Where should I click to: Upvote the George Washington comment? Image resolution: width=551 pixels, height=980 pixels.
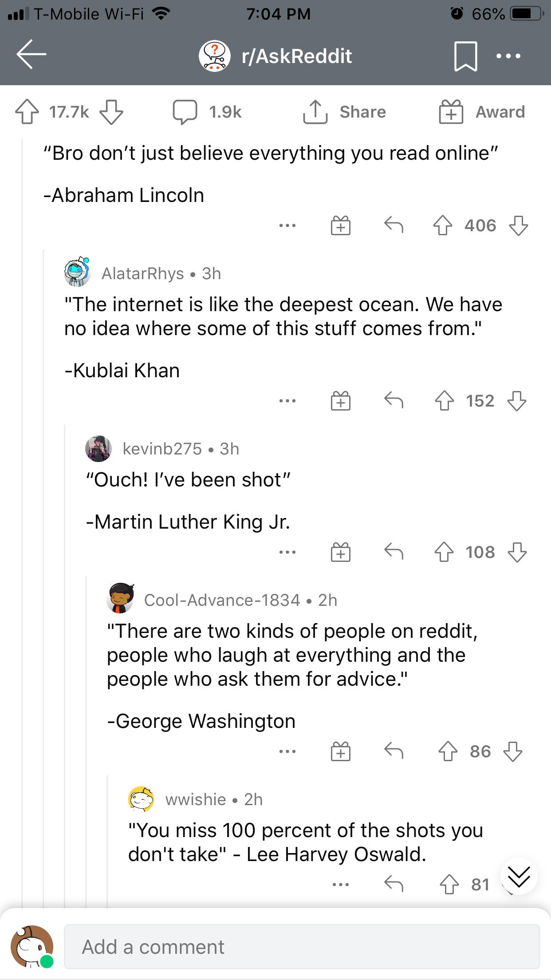coord(448,751)
